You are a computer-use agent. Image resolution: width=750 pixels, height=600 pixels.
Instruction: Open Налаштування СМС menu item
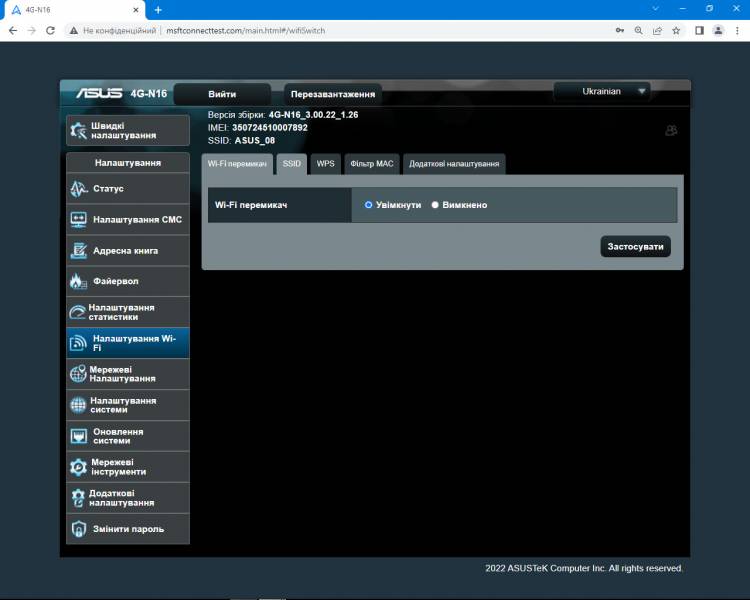click(128, 220)
